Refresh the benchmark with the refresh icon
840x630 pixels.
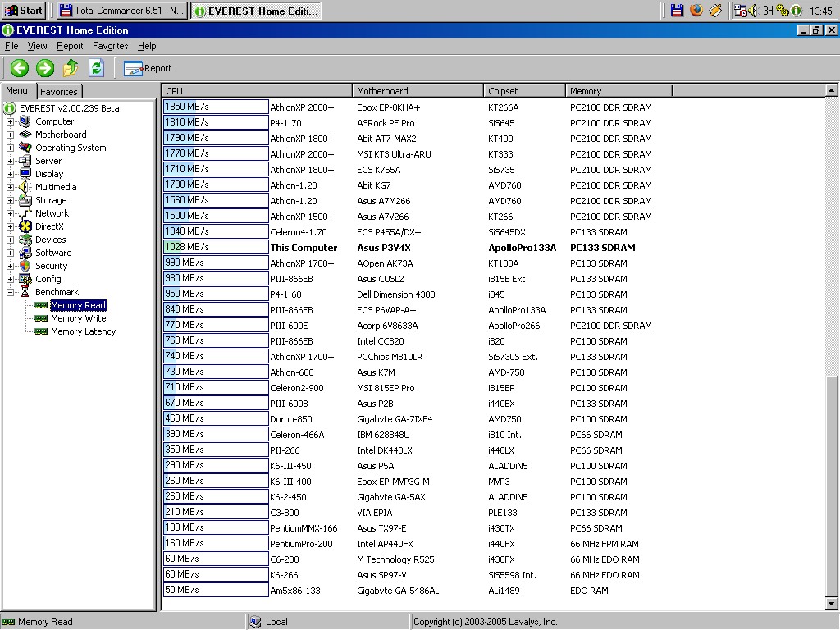click(97, 68)
